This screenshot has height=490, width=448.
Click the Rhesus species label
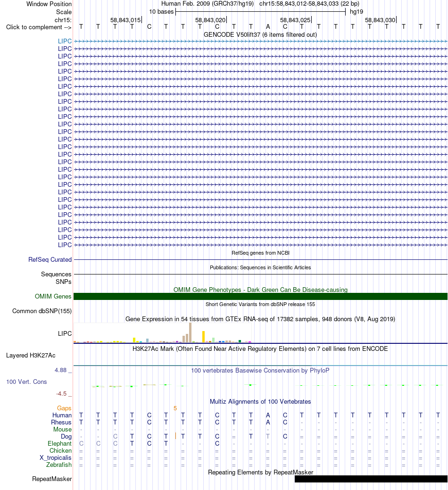point(61,423)
